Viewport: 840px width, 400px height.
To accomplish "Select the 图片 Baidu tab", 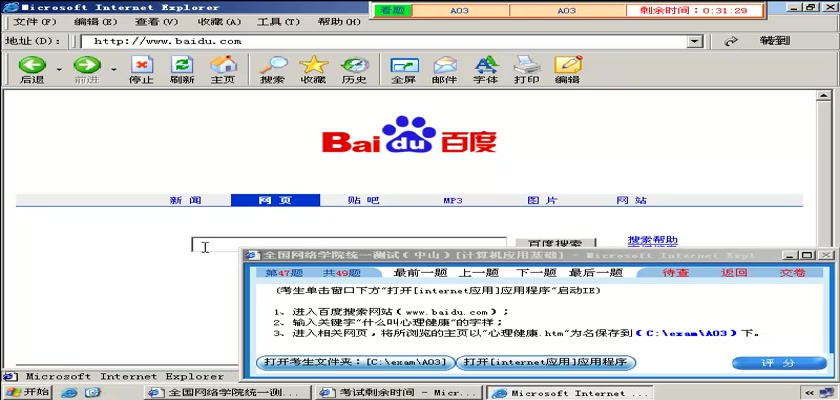I will [542, 200].
